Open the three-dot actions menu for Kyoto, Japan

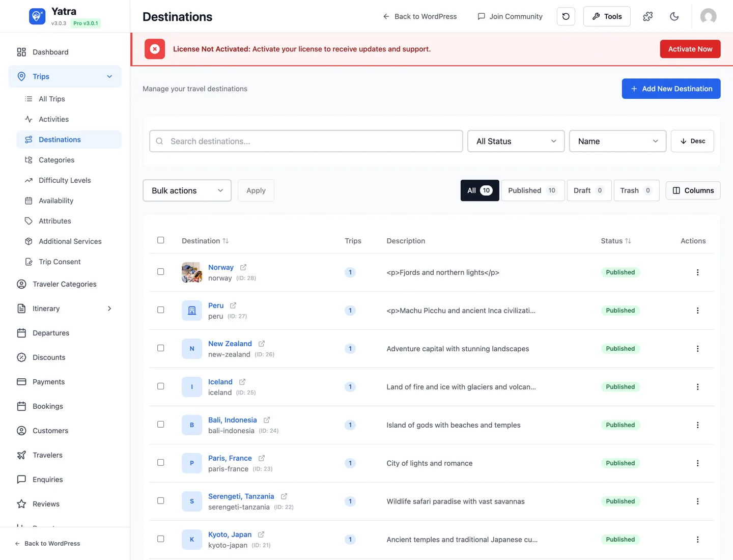(697, 540)
